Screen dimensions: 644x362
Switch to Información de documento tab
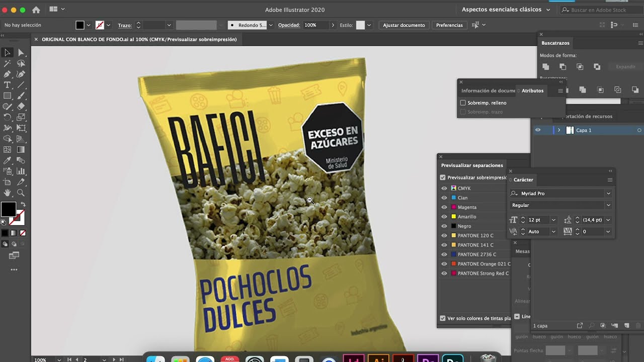click(x=488, y=90)
